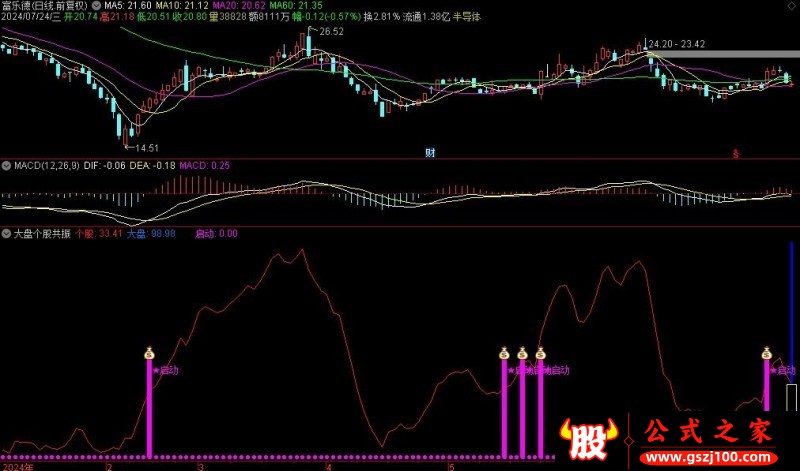Screen dimensions: 800x471
Task: Click the 26.52 high price label
Action: (x=331, y=32)
